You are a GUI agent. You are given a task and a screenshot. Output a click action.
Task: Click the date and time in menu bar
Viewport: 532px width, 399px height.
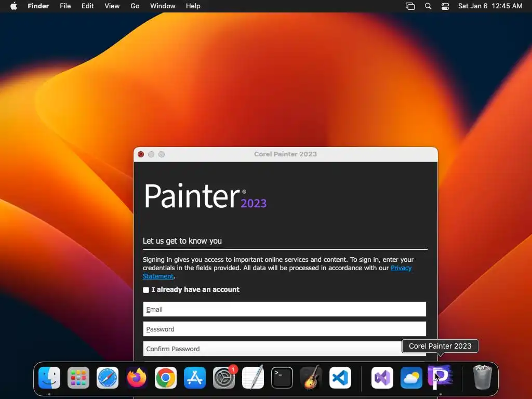click(x=490, y=6)
